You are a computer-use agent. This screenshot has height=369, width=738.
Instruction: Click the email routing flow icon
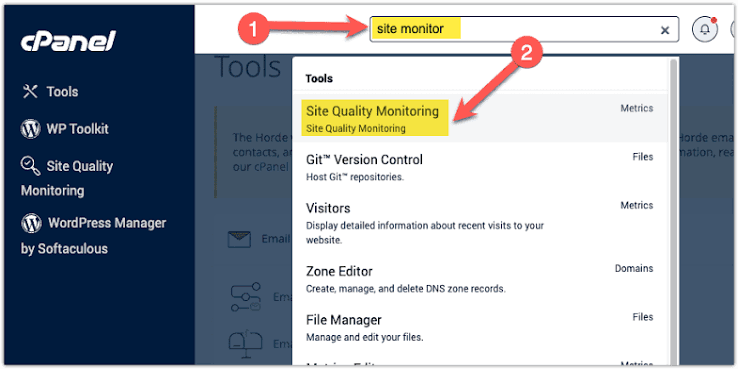(246, 297)
